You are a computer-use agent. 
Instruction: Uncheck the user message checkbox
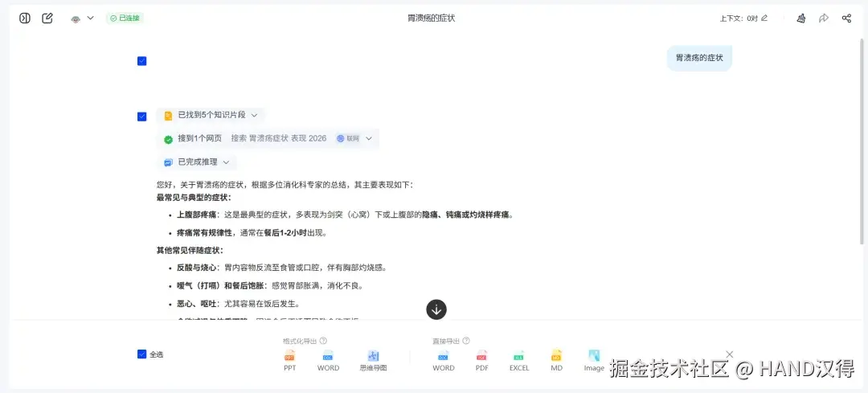coord(141,61)
